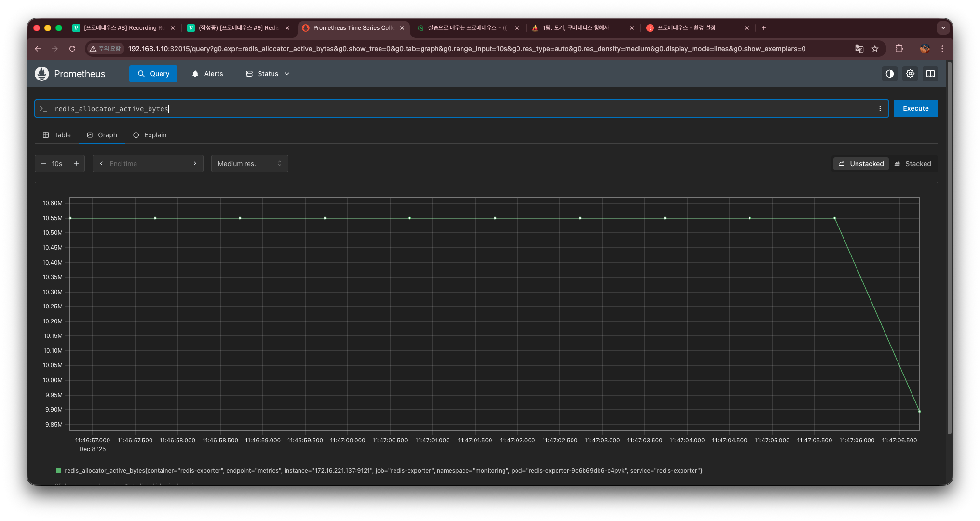This screenshot has height=521, width=980.
Task: Click the green redis_allocator_active_bytes legend swatch
Action: point(59,471)
